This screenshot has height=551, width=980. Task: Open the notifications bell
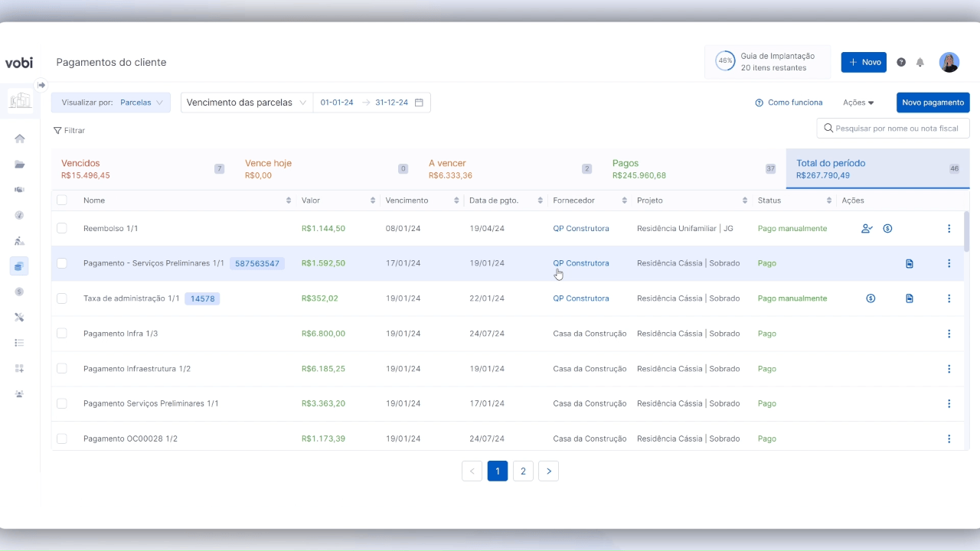[x=920, y=63]
